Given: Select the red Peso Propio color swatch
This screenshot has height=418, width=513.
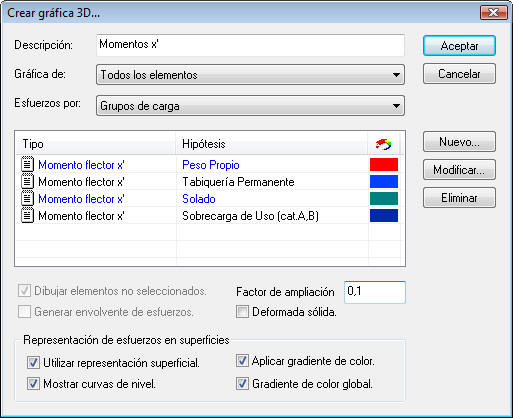Looking at the screenshot, I should point(384,164).
